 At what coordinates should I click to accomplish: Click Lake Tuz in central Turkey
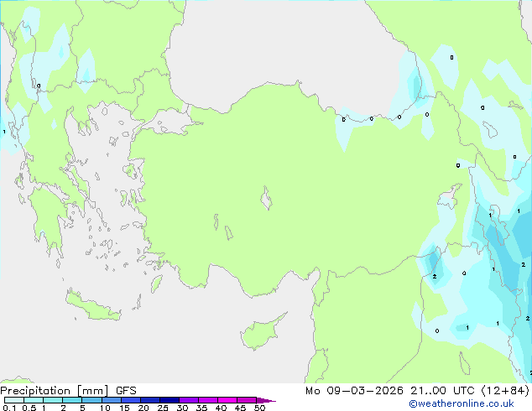[x=266, y=199]
